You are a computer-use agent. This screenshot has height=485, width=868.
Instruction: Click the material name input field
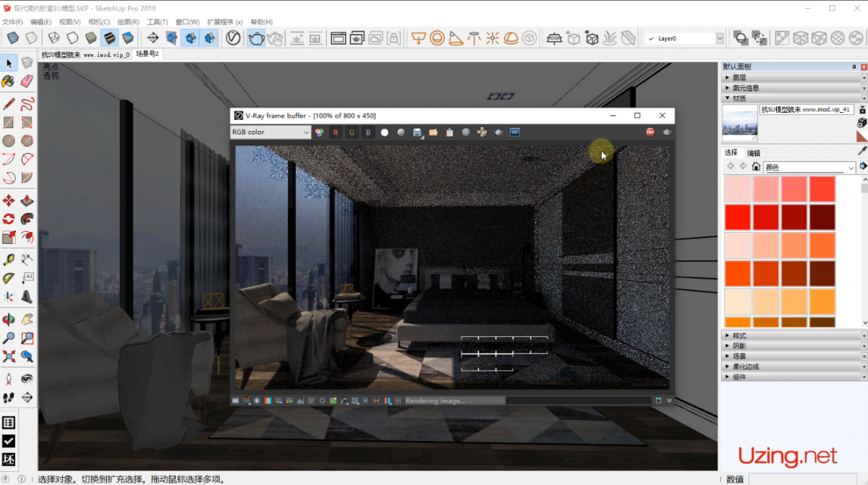click(x=807, y=110)
